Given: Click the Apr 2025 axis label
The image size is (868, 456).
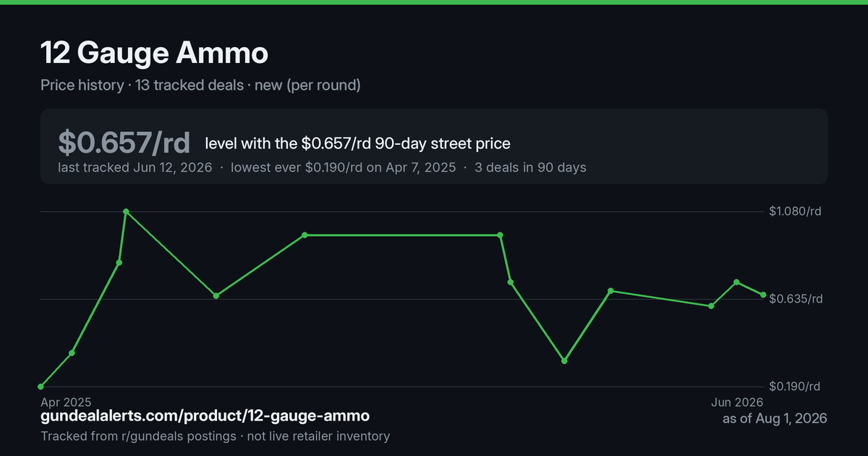Looking at the screenshot, I should coord(66,402).
